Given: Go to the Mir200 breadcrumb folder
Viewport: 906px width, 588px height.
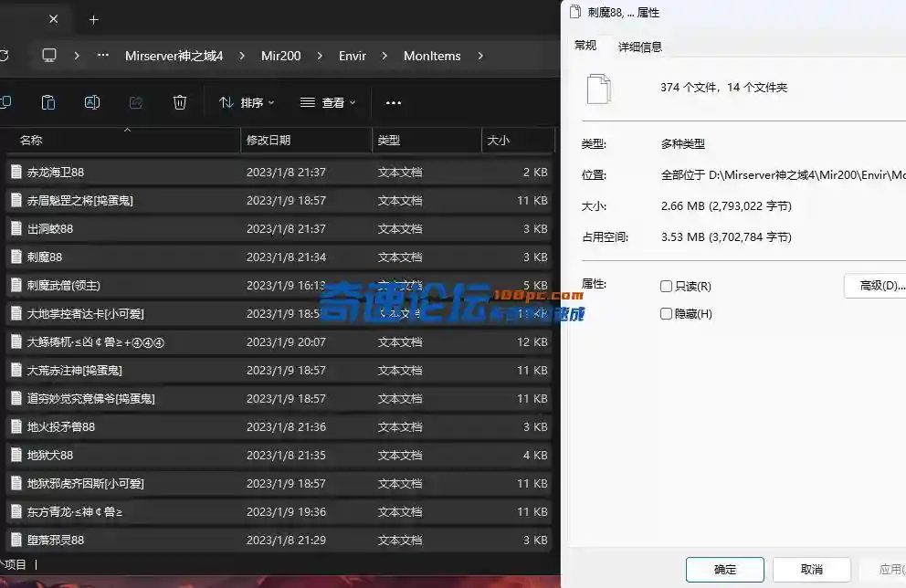Looking at the screenshot, I should (x=280, y=56).
